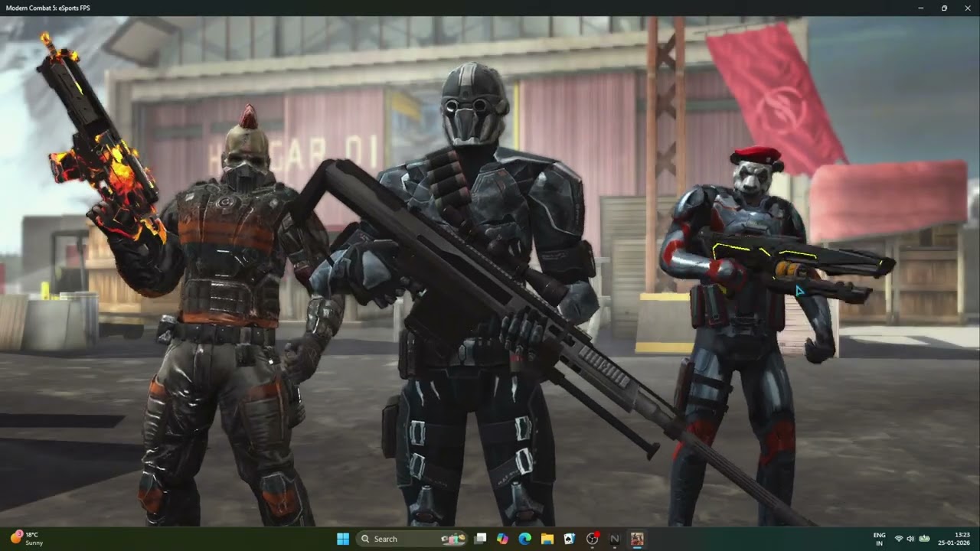The height and width of the screenshot is (551, 980).
Task: Close the Modern Combat 5 window
Action: [x=967, y=8]
